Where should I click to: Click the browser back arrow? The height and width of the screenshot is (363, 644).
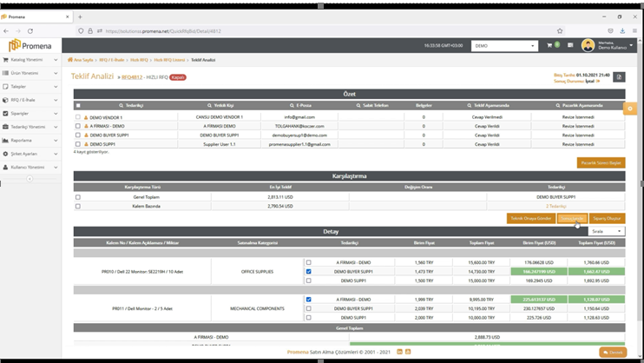[x=6, y=31]
